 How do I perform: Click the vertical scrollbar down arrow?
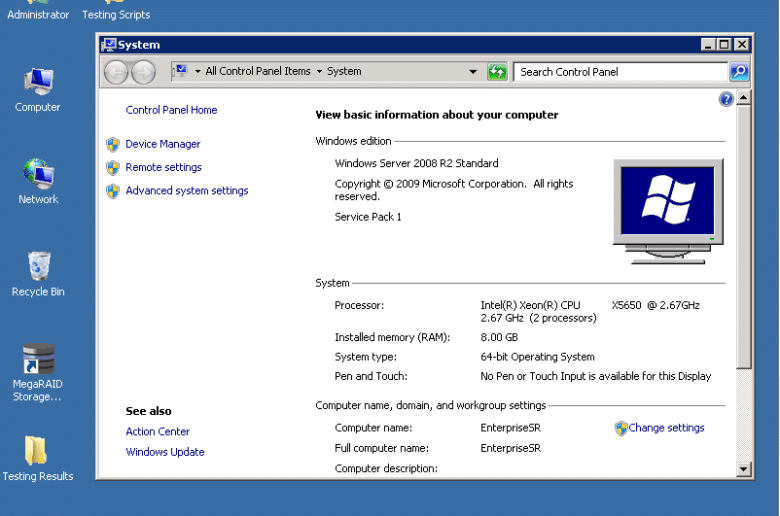click(743, 469)
